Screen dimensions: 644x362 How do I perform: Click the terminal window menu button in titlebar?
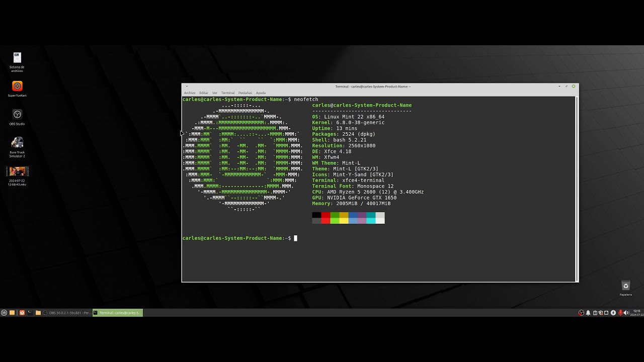[x=186, y=86]
